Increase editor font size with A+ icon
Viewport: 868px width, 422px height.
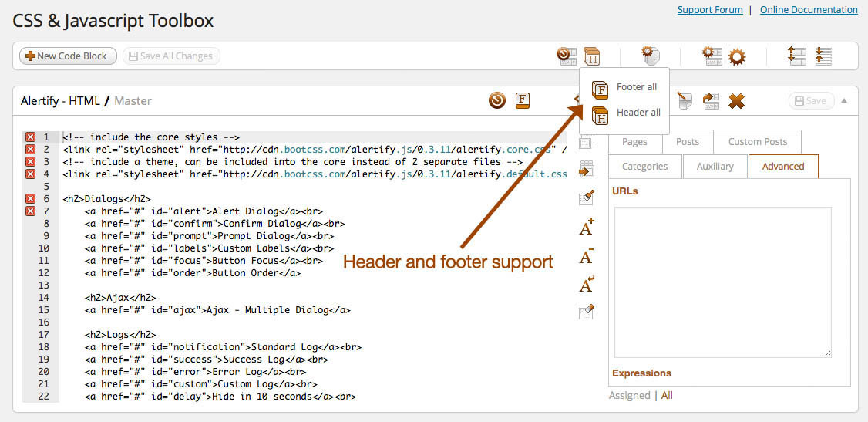click(587, 227)
